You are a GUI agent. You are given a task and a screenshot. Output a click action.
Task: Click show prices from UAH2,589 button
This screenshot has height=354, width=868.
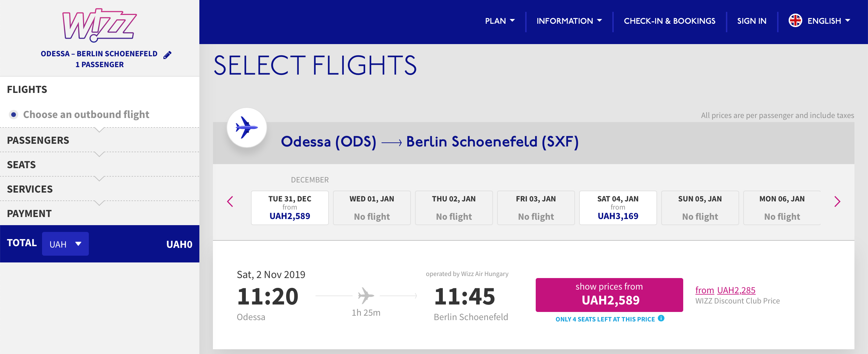click(x=609, y=295)
